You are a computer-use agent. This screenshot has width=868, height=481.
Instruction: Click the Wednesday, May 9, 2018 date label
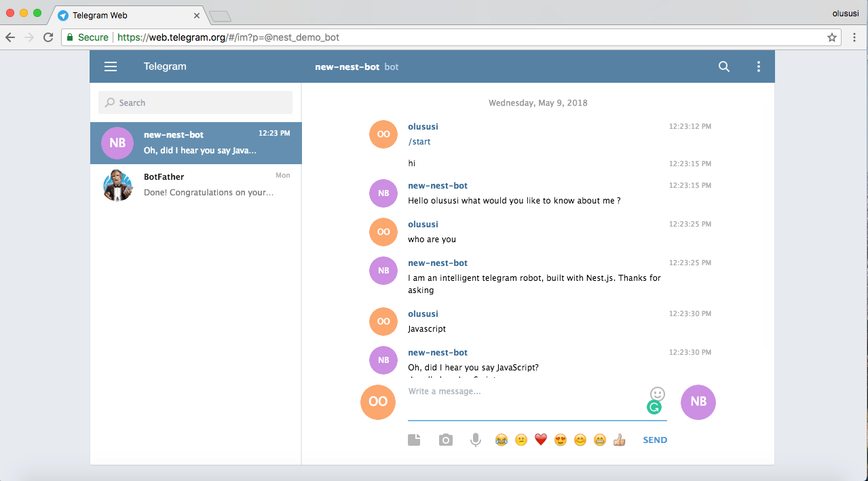[x=538, y=103]
